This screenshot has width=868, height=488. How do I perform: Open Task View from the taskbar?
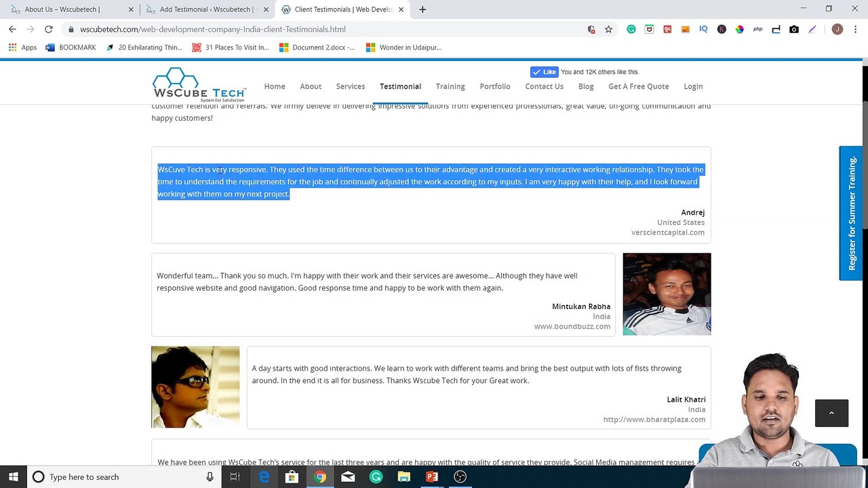coord(235,477)
